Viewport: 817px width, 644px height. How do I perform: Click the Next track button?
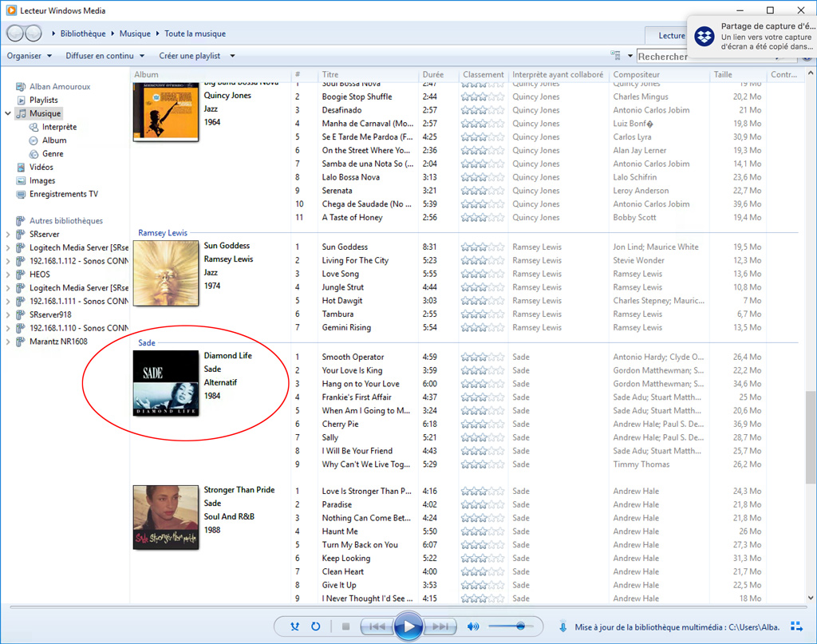[440, 626]
